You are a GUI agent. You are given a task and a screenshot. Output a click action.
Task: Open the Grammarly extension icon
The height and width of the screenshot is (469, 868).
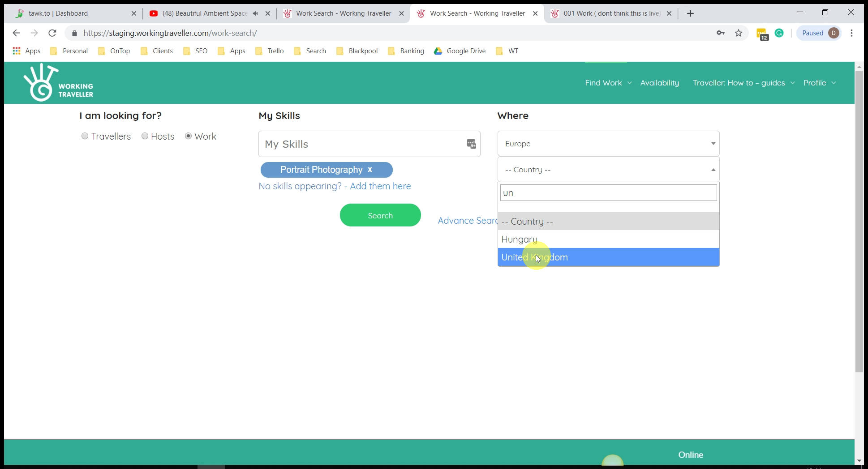pos(779,33)
